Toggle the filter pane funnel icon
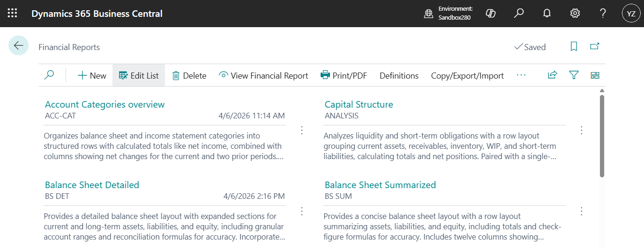This screenshot has height=248, width=644. tap(574, 75)
